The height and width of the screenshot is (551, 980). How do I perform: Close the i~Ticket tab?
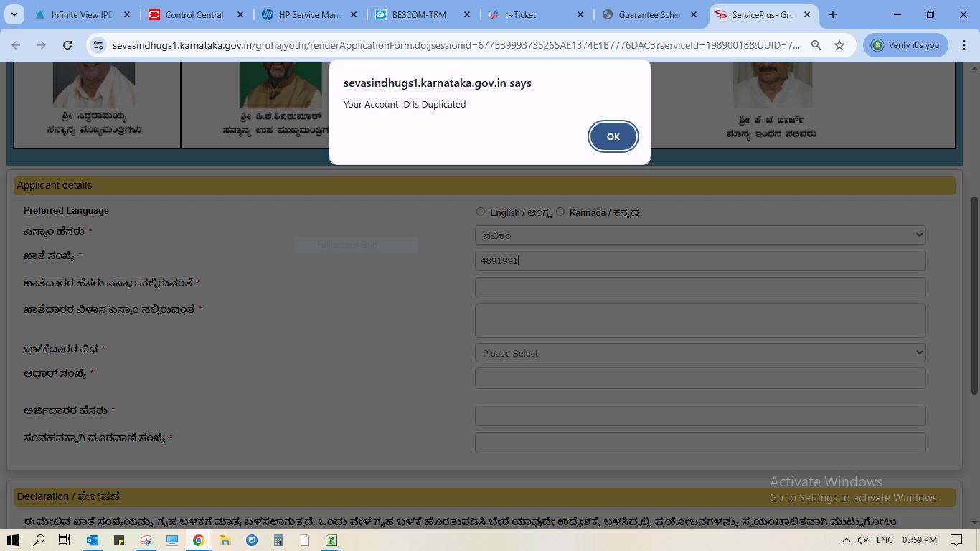(580, 14)
